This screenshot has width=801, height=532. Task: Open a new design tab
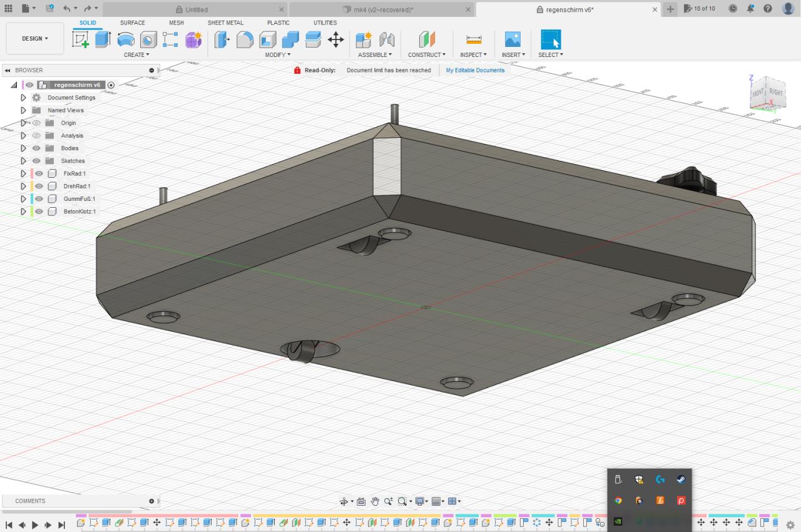(670, 9)
